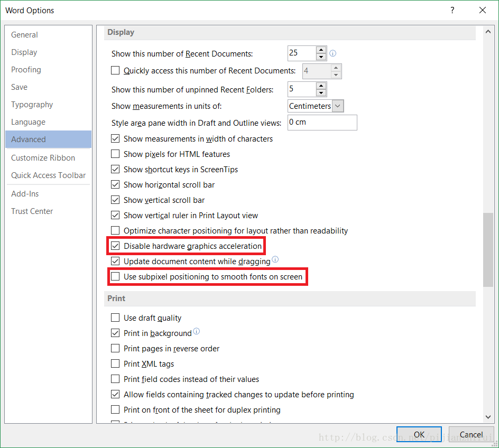The width and height of the screenshot is (499, 448).
Task: Select the Advanced category
Action: point(49,139)
